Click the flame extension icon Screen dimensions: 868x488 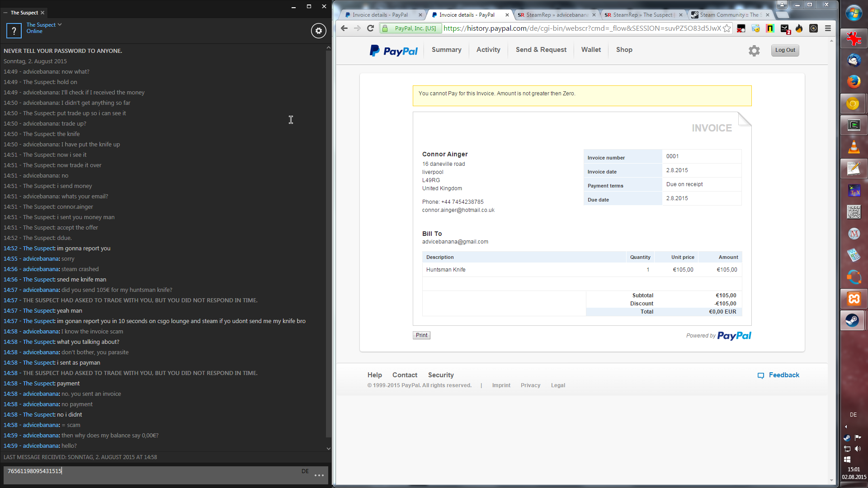[x=799, y=28]
